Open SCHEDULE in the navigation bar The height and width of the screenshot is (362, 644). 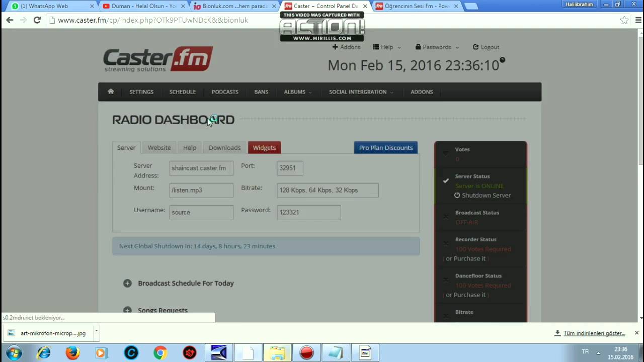[x=183, y=92]
